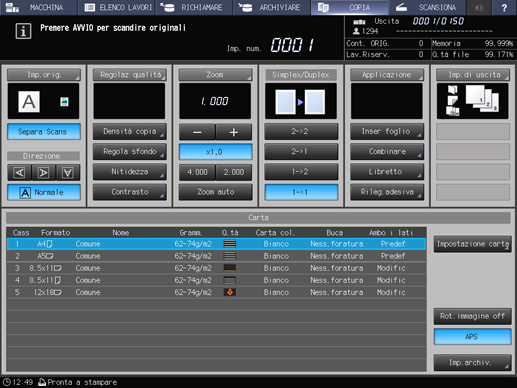Viewport: 517px width, 388px height.
Task: Select 1->1 simplex mode
Action: tap(301, 192)
